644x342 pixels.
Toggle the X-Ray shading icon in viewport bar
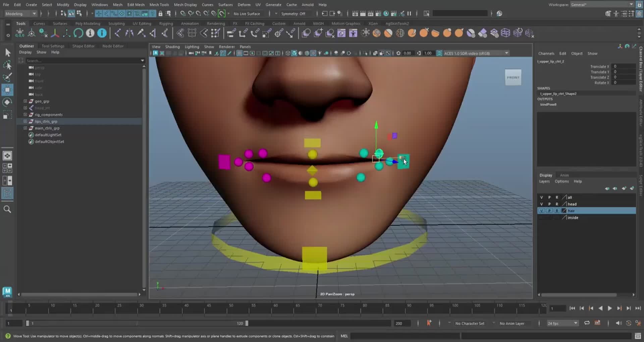[313, 53]
